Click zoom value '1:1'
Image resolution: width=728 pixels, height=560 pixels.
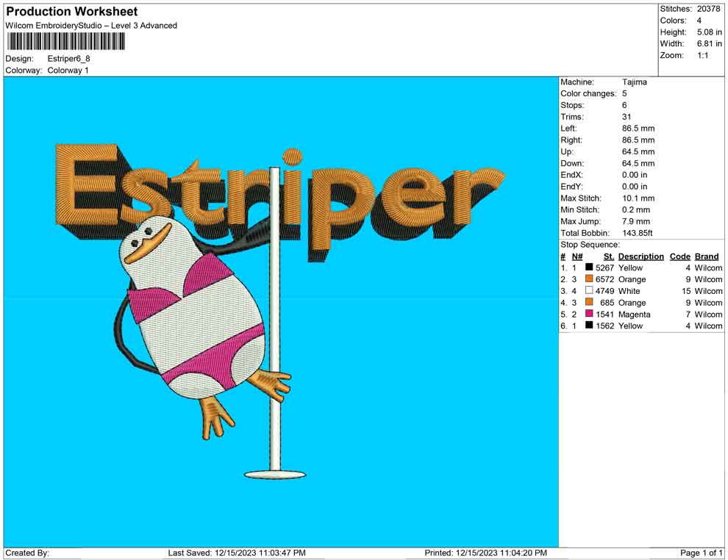pyautogui.click(x=702, y=55)
